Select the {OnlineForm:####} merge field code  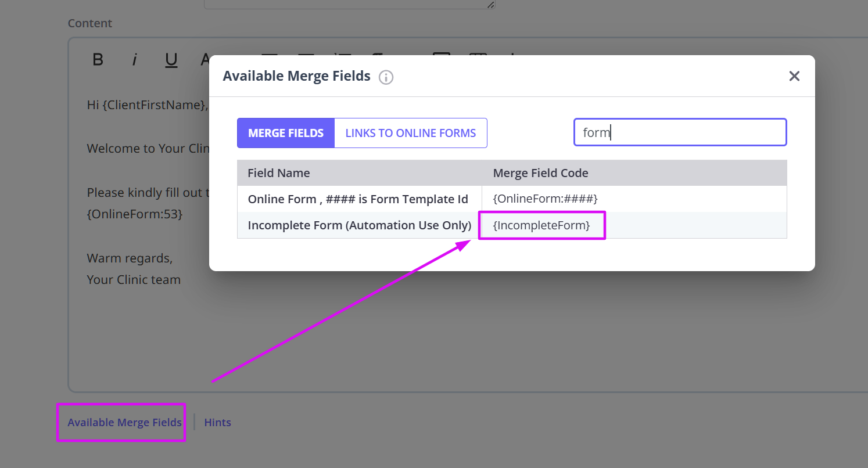coord(546,198)
